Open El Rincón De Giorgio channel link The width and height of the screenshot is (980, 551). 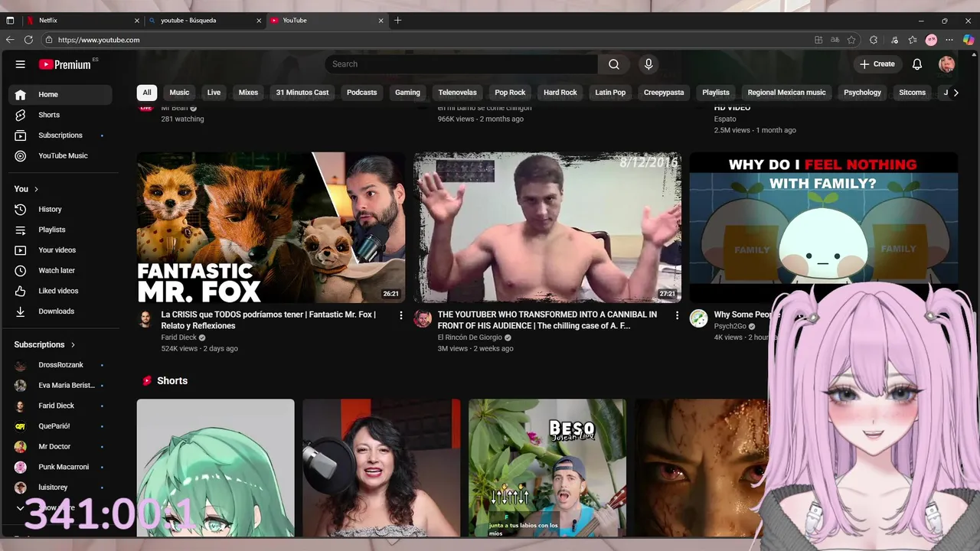coord(470,337)
